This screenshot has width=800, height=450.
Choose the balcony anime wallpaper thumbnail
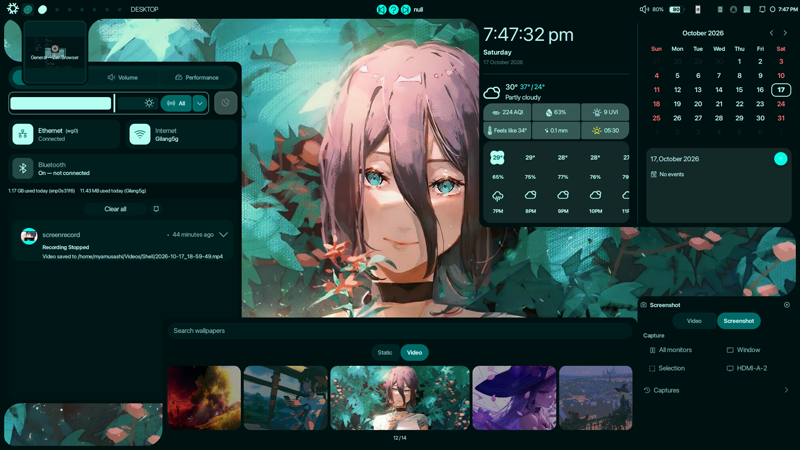click(286, 397)
